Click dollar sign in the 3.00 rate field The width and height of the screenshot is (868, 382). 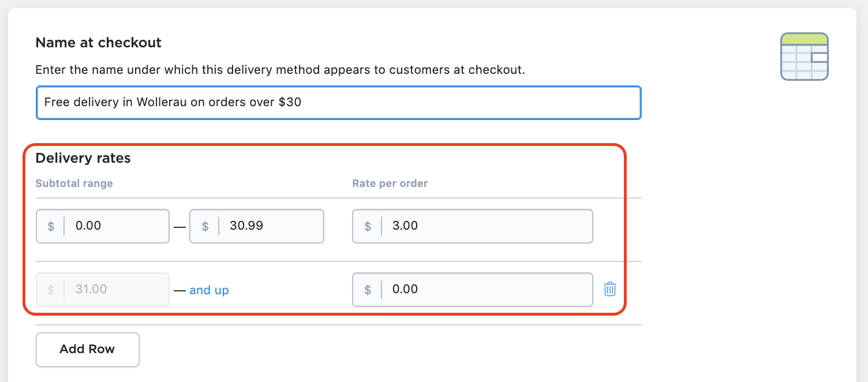tap(368, 226)
